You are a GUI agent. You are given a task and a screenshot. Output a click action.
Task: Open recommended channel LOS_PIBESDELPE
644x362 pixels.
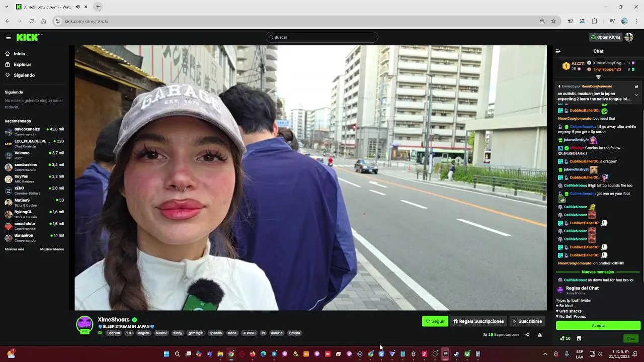pyautogui.click(x=34, y=143)
